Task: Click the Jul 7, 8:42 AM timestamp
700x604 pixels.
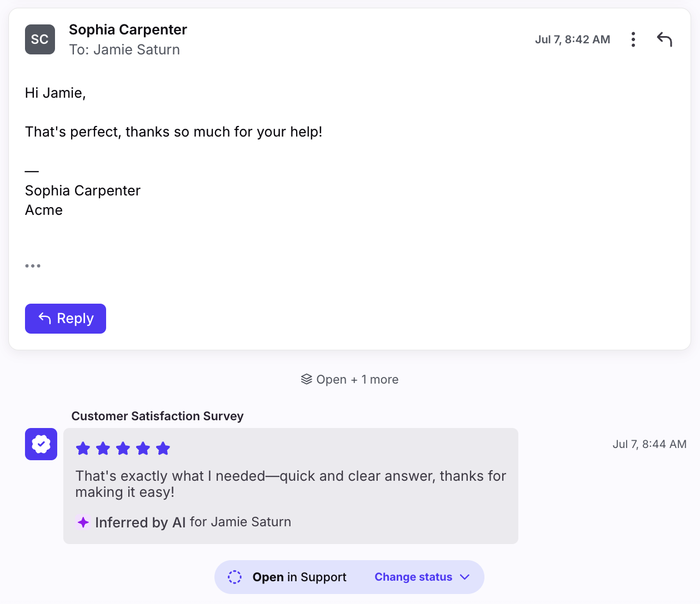Action: [573, 39]
